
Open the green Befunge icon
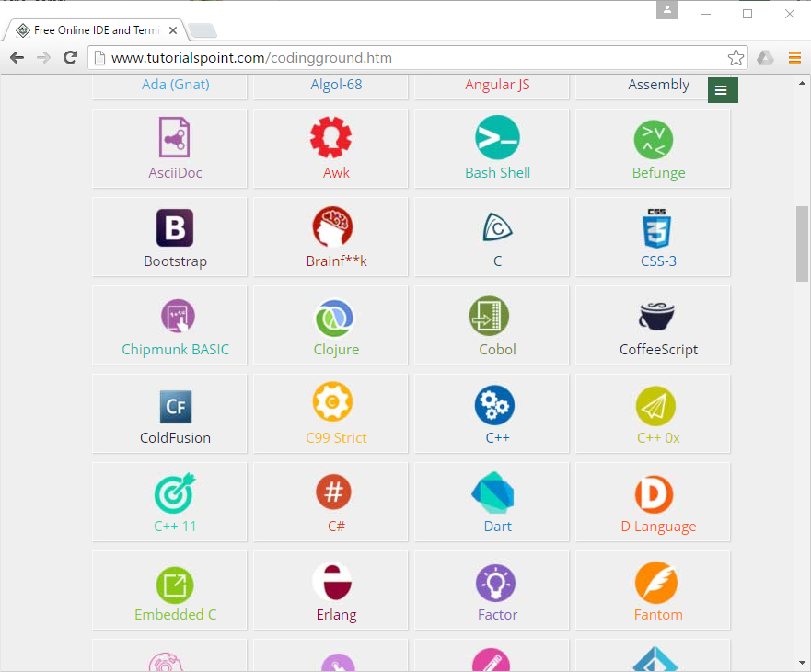654,140
